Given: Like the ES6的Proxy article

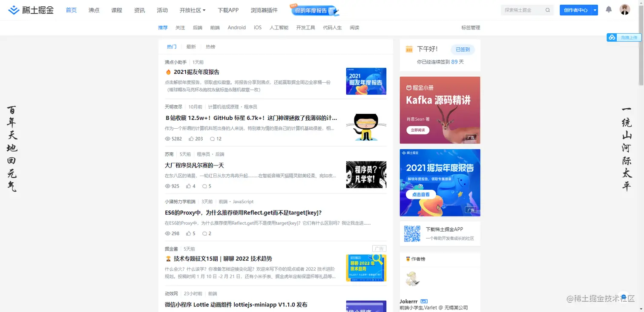Looking at the screenshot, I should point(189,233).
